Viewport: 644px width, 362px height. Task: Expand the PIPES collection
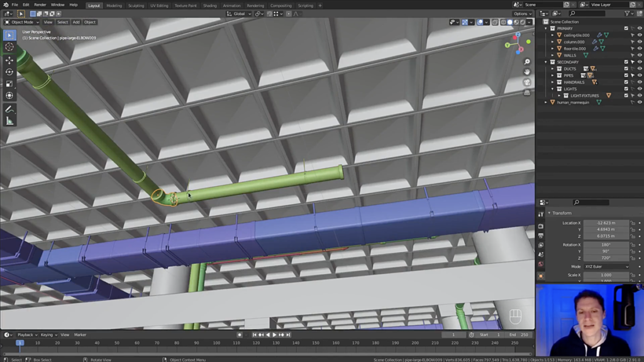[552, 75]
